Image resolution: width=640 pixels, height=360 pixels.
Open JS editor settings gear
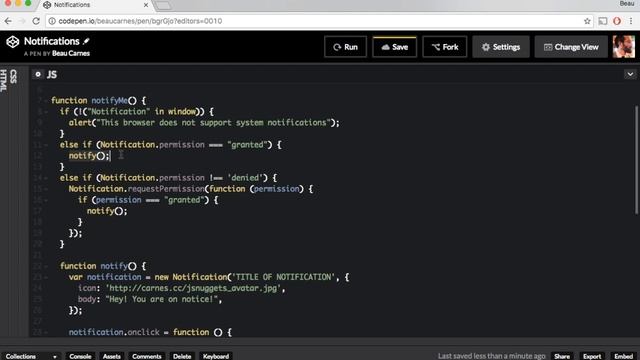click(x=38, y=74)
